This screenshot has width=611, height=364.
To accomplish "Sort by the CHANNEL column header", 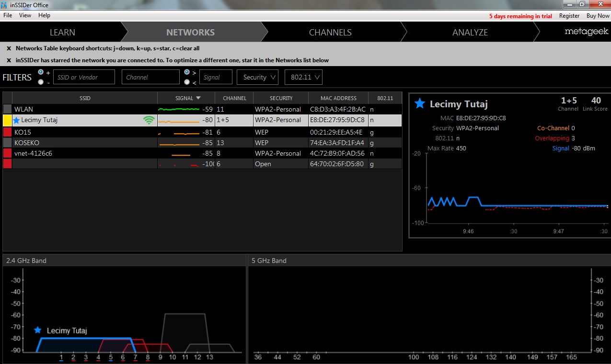I will tap(234, 98).
